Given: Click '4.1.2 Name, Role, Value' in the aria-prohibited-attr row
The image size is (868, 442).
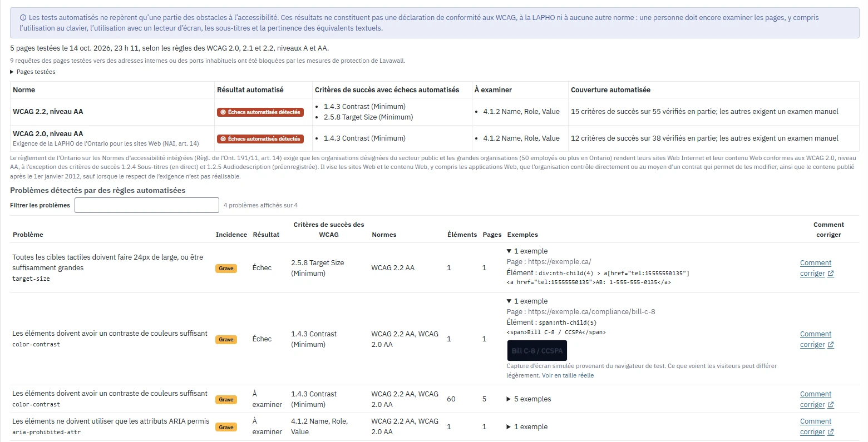Looking at the screenshot, I should click(x=319, y=426).
